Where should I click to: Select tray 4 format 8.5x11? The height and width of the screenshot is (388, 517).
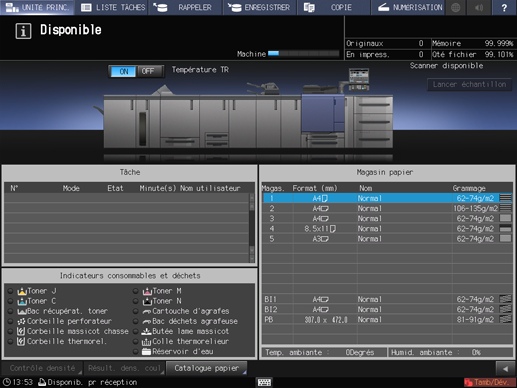(388, 229)
